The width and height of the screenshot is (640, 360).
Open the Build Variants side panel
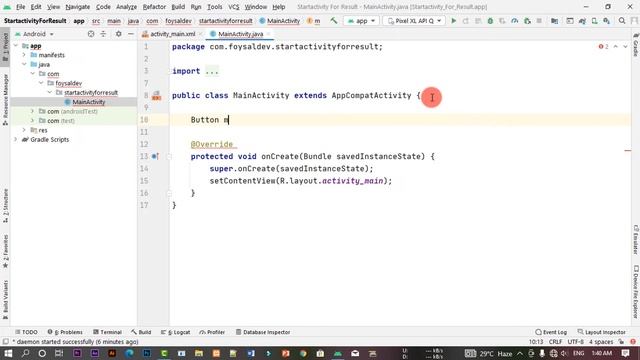click(x=5, y=300)
